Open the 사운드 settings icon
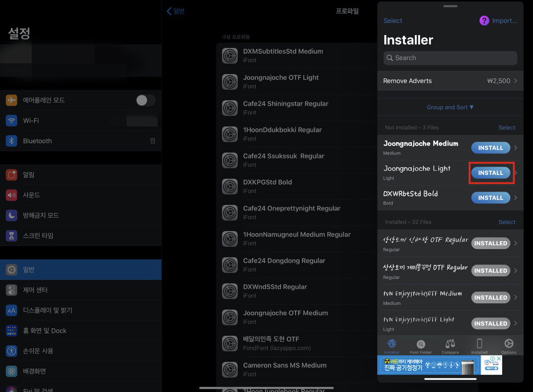The height and width of the screenshot is (392, 533). pos(12,195)
